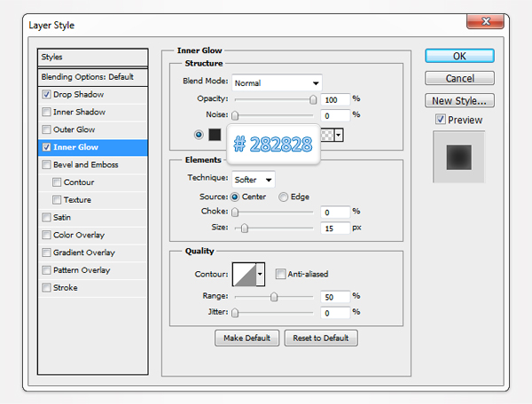Select Edge as glow source

click(284, 197)
